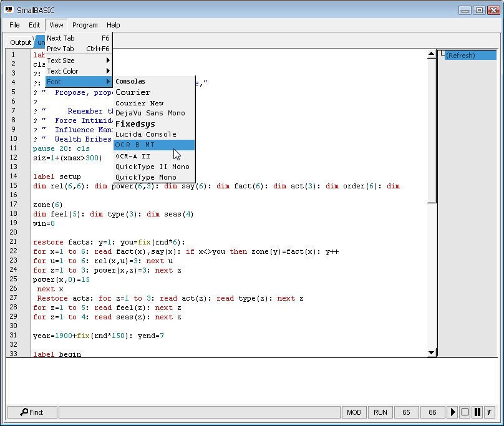Select the QuickType Mono font entry

pos(154,177)
